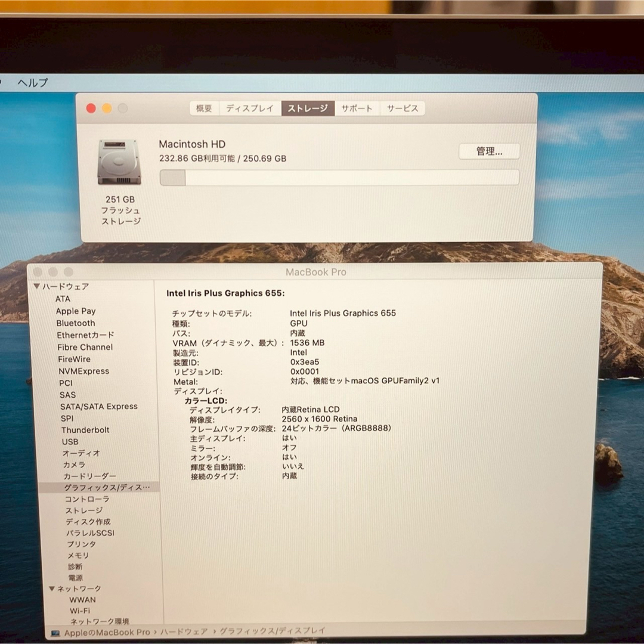Select Bluetooth in sidebar

(x=76, y=323)
